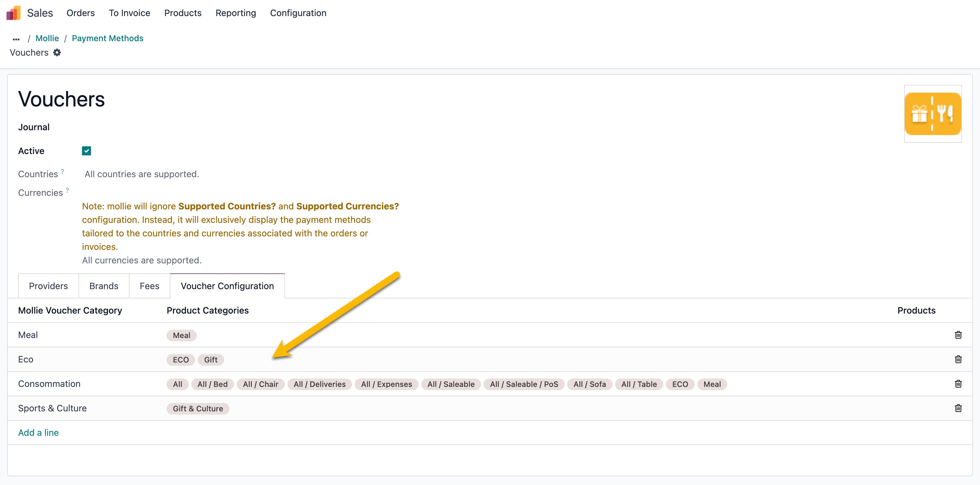Delete the Sports & Culture row
The image size is (980, 485).
(958, 408)
